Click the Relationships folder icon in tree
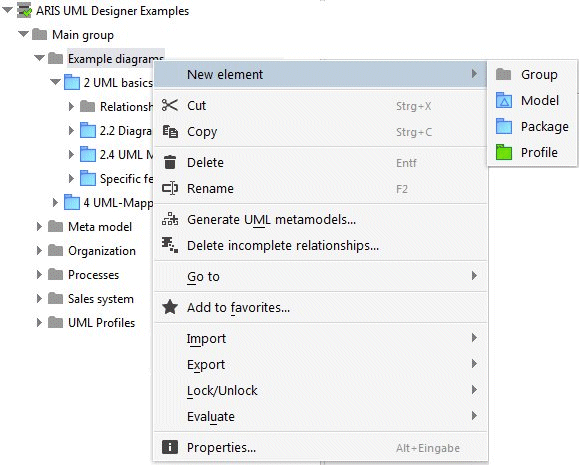 tap(88, 106)
